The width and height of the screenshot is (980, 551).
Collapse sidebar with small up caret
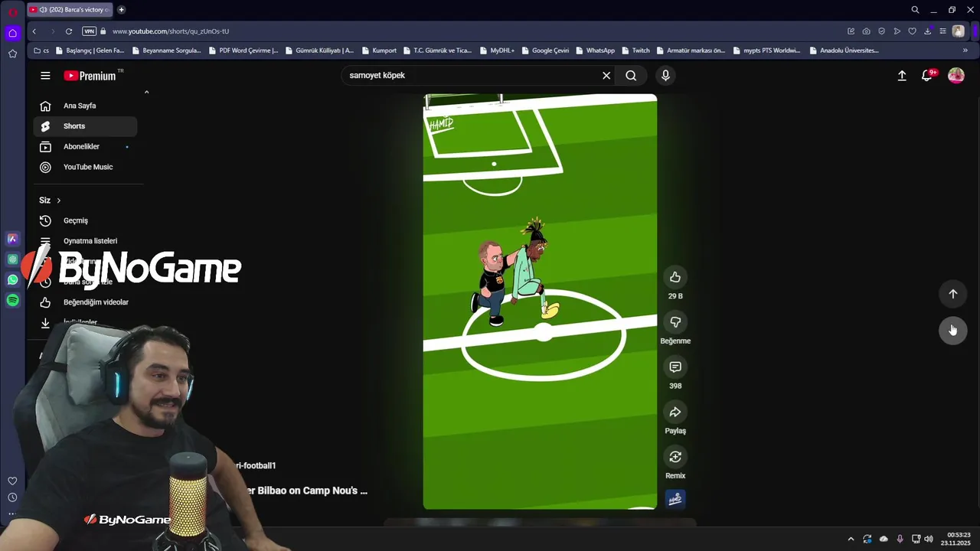[146, 92]
